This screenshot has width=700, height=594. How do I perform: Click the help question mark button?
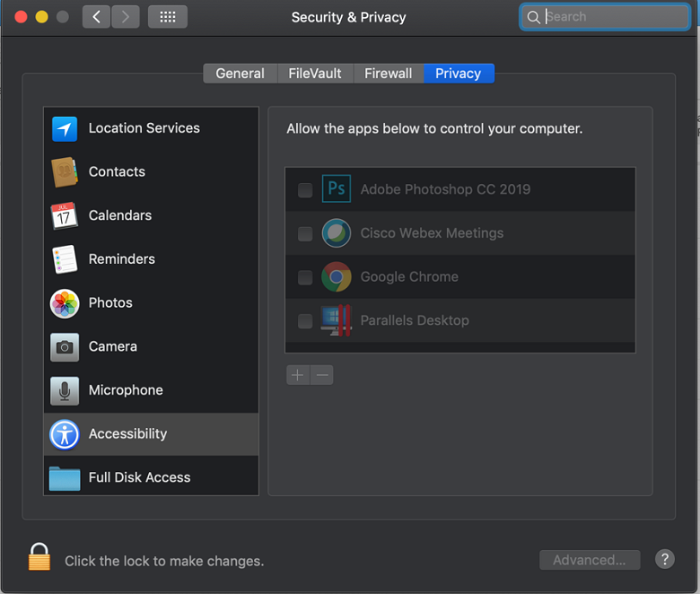pos(665,559)
